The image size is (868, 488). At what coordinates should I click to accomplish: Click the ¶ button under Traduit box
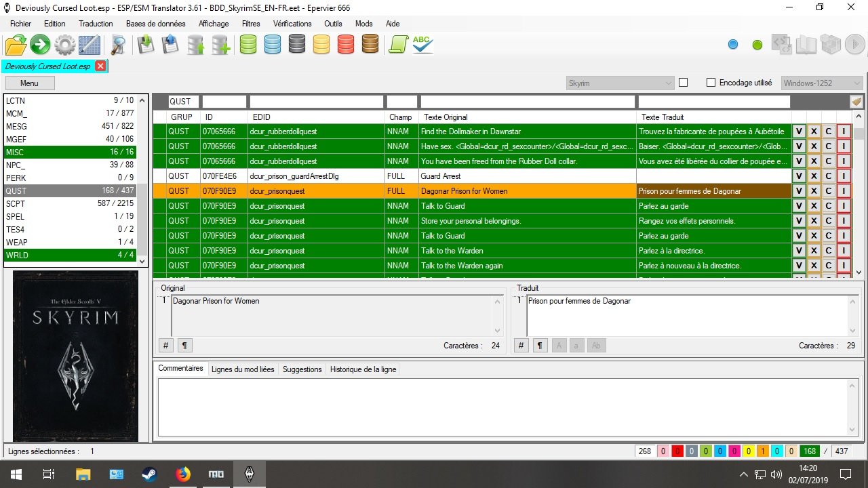pyautogui.click(x=540, y=346)
